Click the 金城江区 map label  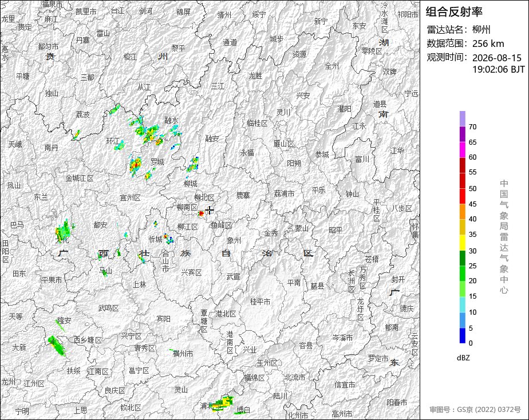(x=79, y=178)
